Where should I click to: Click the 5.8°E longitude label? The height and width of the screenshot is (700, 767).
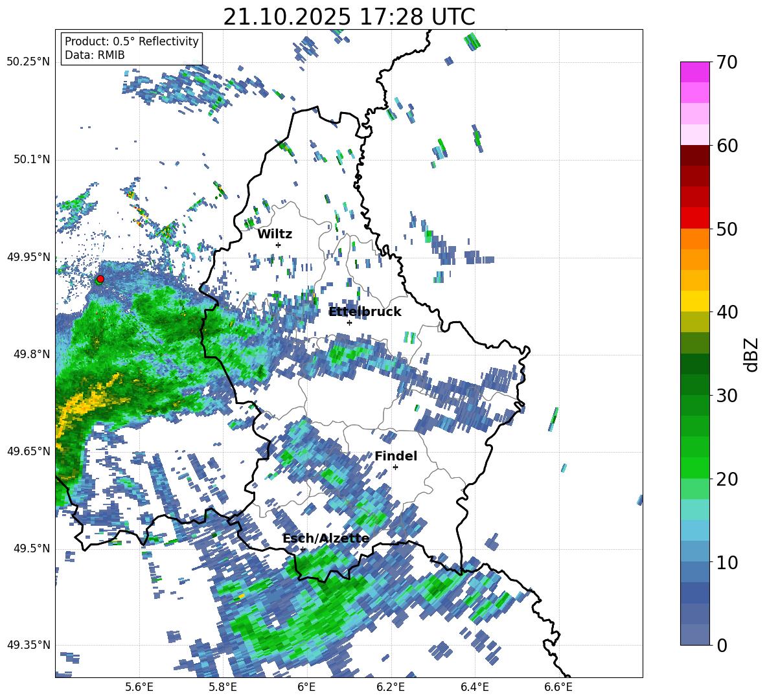[x=223, y=687]
